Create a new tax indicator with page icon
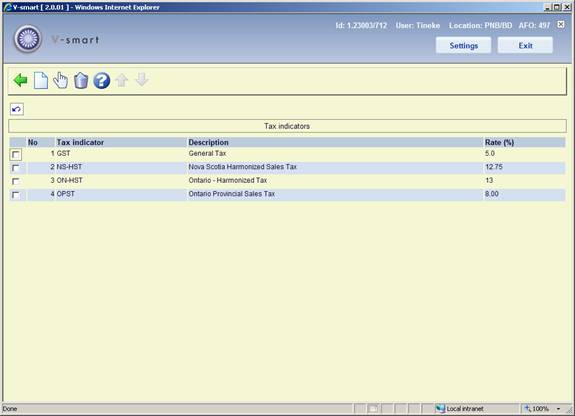Viewport: 575px width, 416px height. pyautogui.click(x=40, y=80)
